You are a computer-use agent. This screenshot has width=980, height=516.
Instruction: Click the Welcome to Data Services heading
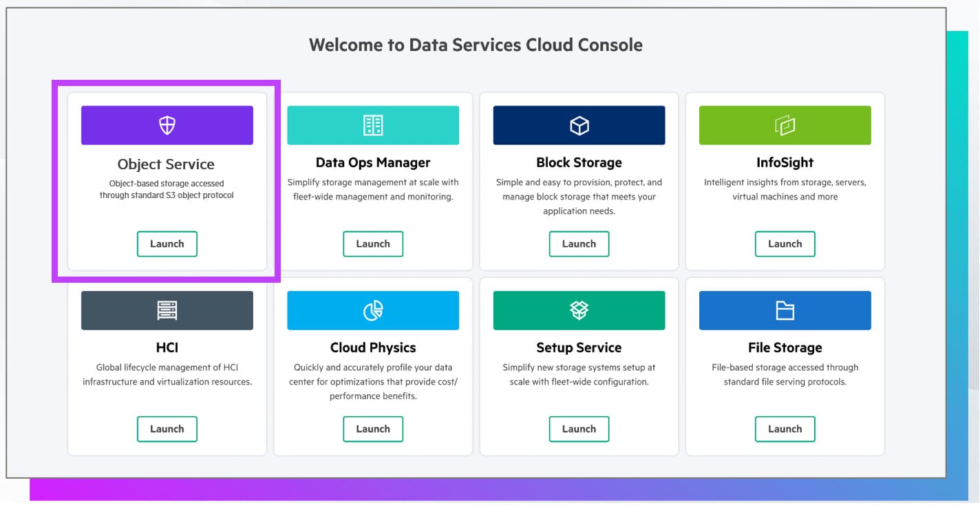pyautogui.click(x=476, y=45)
